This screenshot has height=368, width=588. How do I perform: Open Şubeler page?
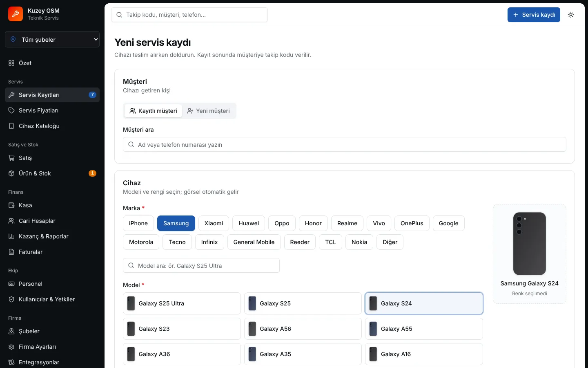[52, 331]
